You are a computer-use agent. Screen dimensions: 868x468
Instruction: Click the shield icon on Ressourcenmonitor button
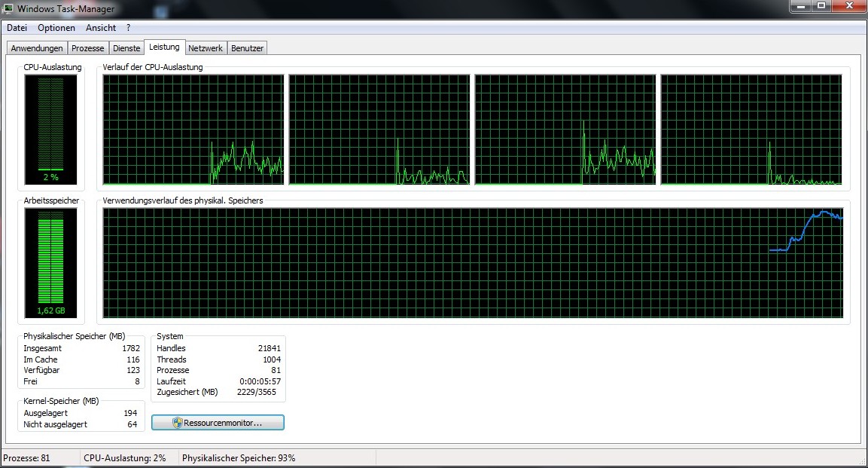click(177, 423)
